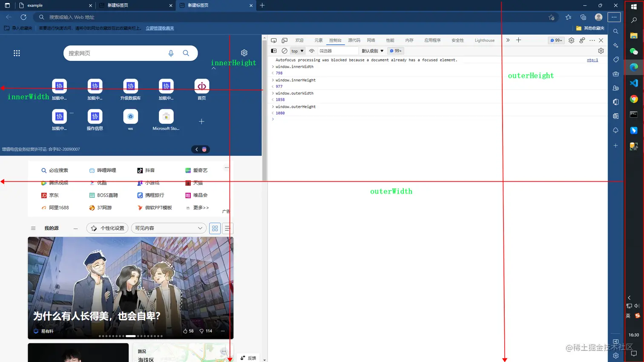Add a new DevTools tool tab
The height and width of the screenshot is (362, 644).
tap(518, 40)
